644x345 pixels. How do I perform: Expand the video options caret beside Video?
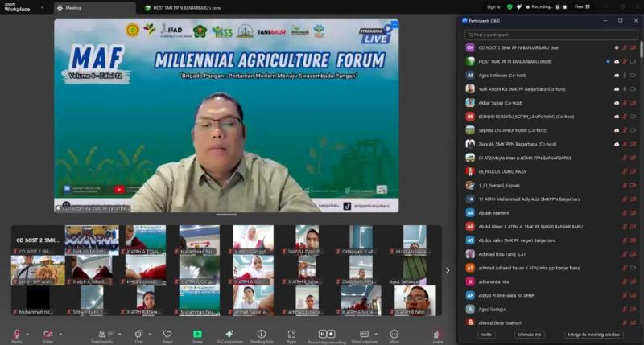(60, 334)
